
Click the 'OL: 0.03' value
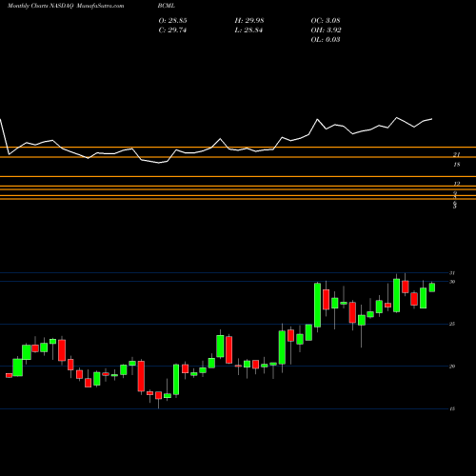click(326, 40)
